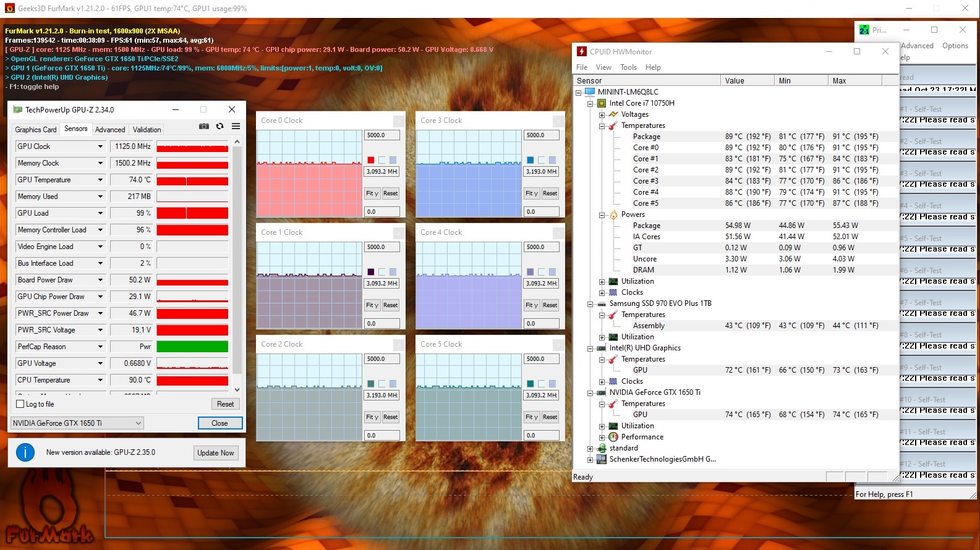Open the GPU Clock sensor dropdown

point(100,146)
